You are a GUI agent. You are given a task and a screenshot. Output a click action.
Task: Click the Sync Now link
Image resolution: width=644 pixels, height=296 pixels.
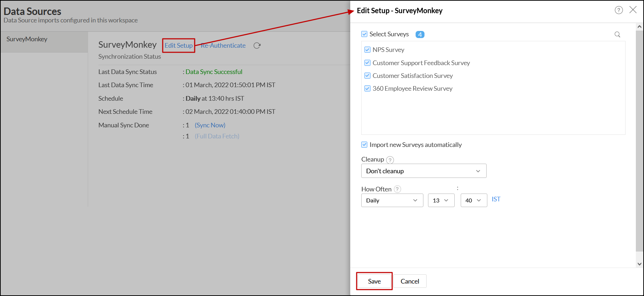coord(210,125)
